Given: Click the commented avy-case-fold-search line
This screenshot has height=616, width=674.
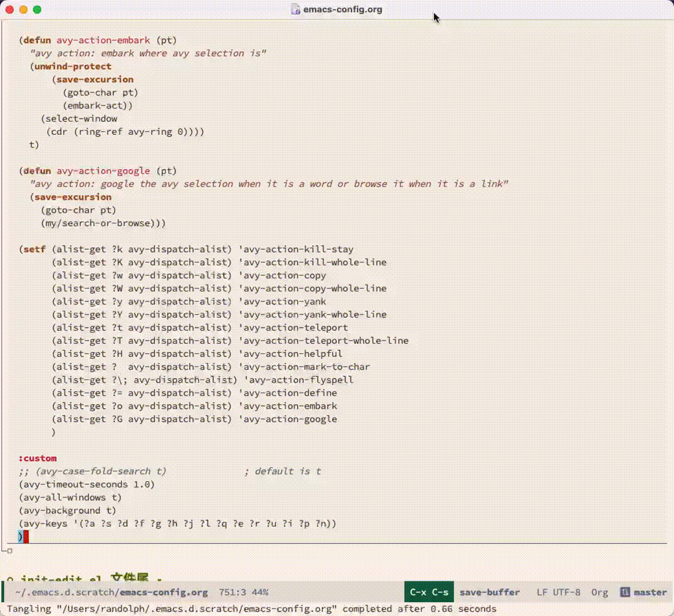Looking at the screenshot, I should tap(170, 472).
